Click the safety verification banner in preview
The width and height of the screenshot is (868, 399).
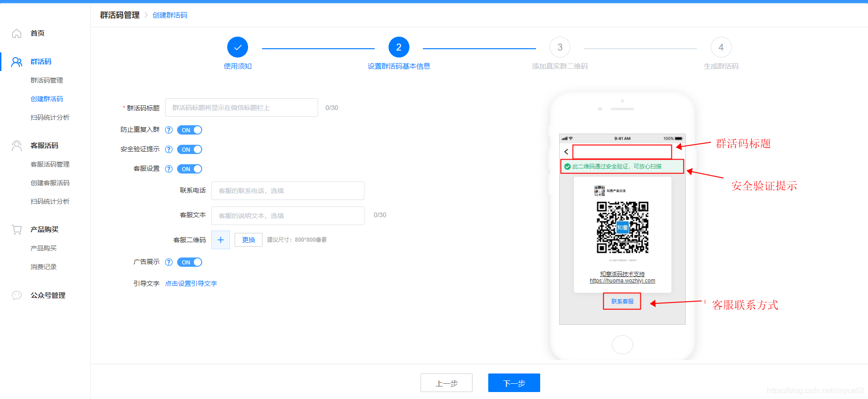pos(622,167)
